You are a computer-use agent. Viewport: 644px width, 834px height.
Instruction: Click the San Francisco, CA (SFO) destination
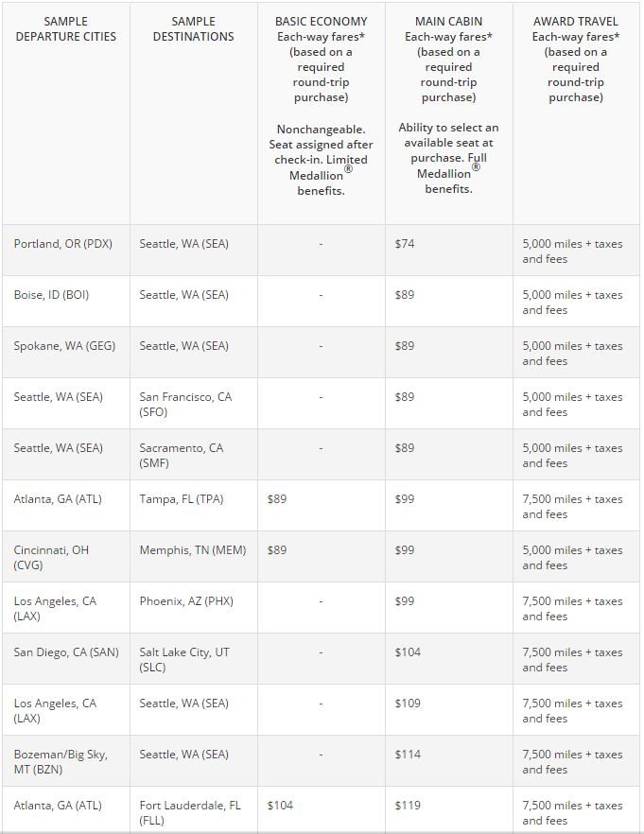(185, 405)
